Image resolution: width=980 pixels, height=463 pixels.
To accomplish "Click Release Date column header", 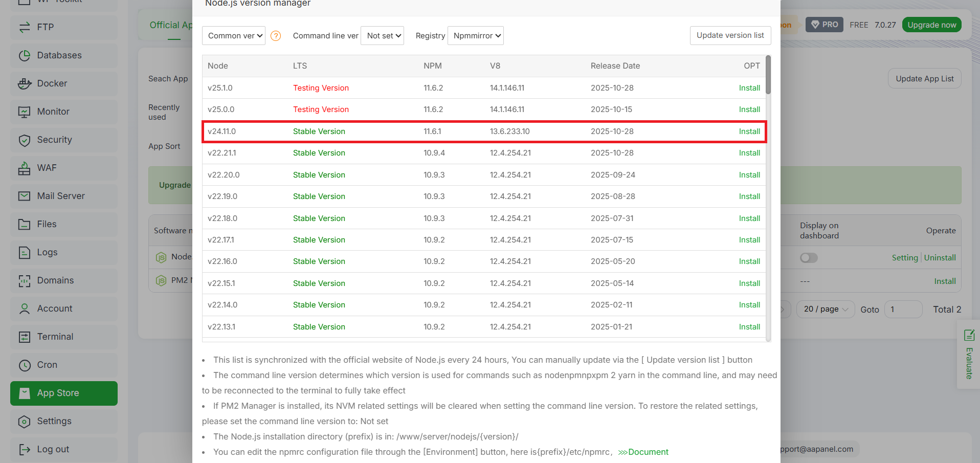I will [x=615, y=66].
